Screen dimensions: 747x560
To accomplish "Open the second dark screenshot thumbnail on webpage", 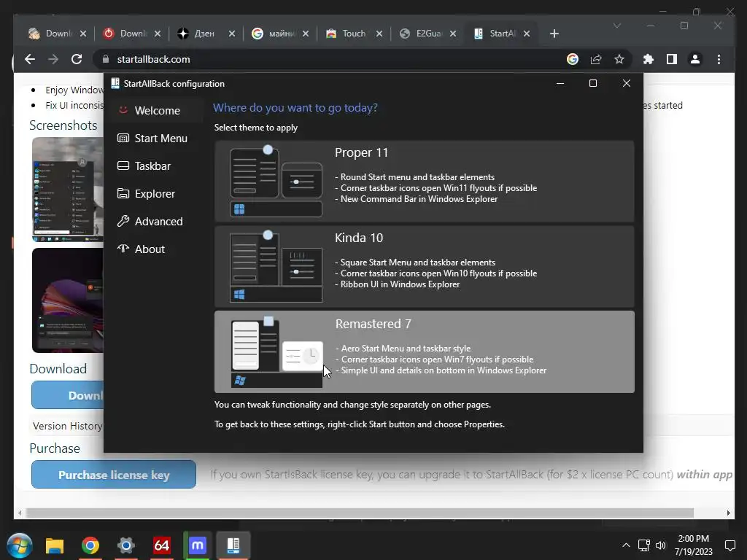I will point(68,300).
